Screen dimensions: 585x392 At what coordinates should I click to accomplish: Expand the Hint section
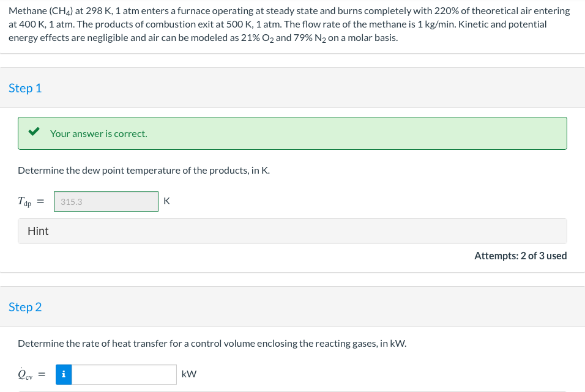[x=38, y=231]
